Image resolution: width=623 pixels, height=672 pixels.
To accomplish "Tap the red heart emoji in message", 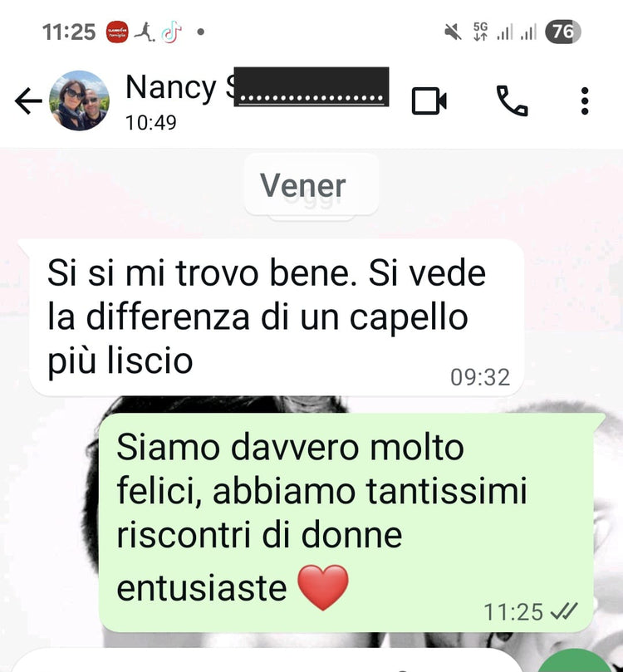I will (x=323, y=587).
